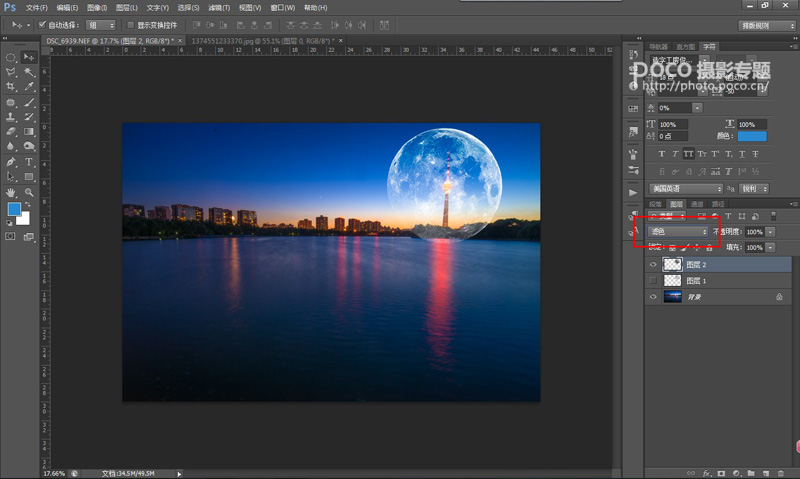Select the Move tool in toolbox
The image size is (800, 479).
[29, 57]
